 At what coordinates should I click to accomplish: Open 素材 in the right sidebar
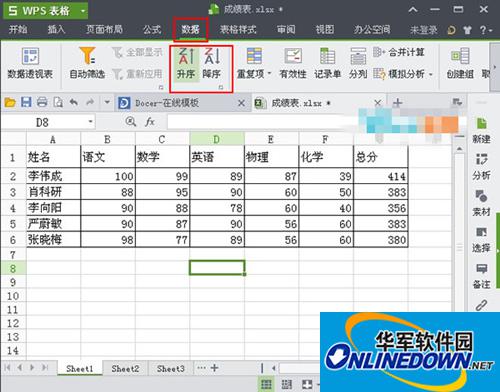481,203
